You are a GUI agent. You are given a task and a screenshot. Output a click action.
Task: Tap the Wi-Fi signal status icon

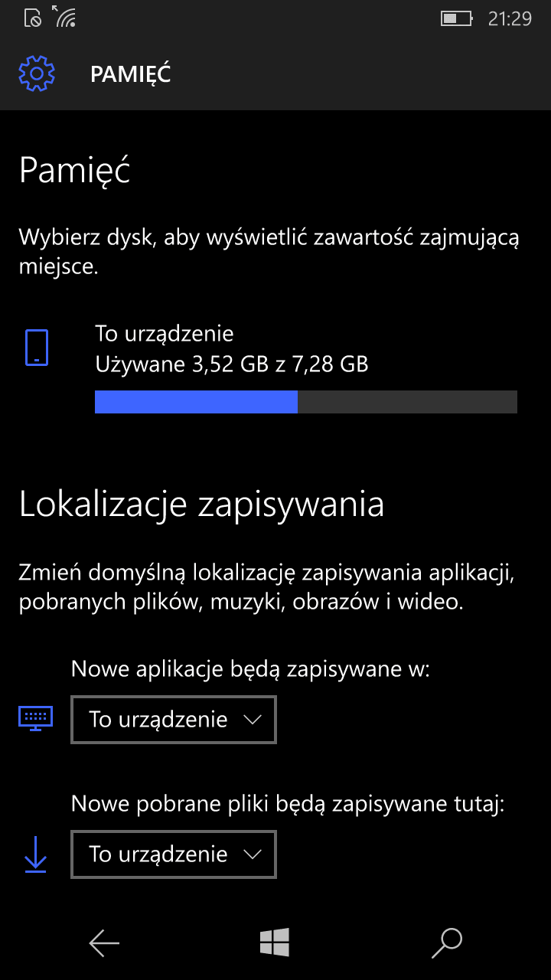(x=64, y=16)
